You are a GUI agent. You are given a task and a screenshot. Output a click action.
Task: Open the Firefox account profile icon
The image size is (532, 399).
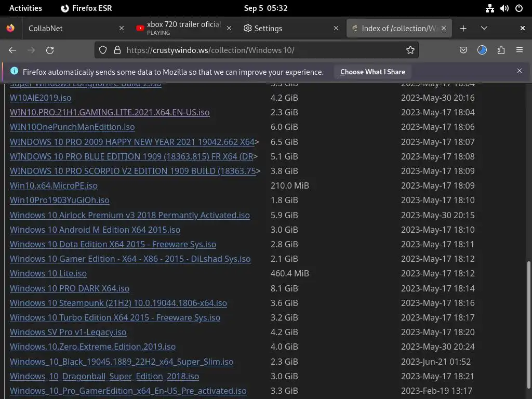482,50
